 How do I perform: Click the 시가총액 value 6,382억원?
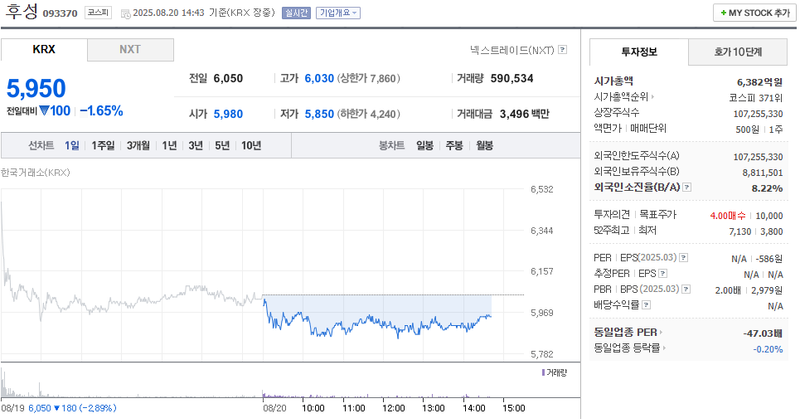click(760, 82)
